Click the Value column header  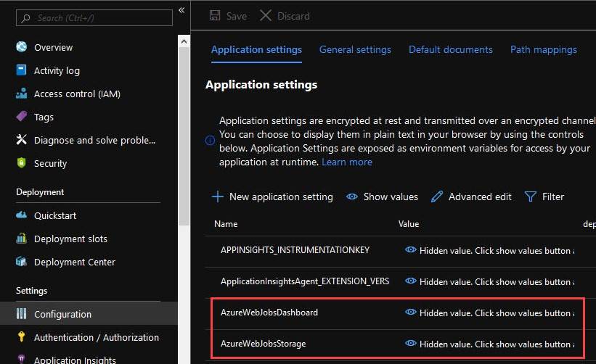(x=409, y=224)
